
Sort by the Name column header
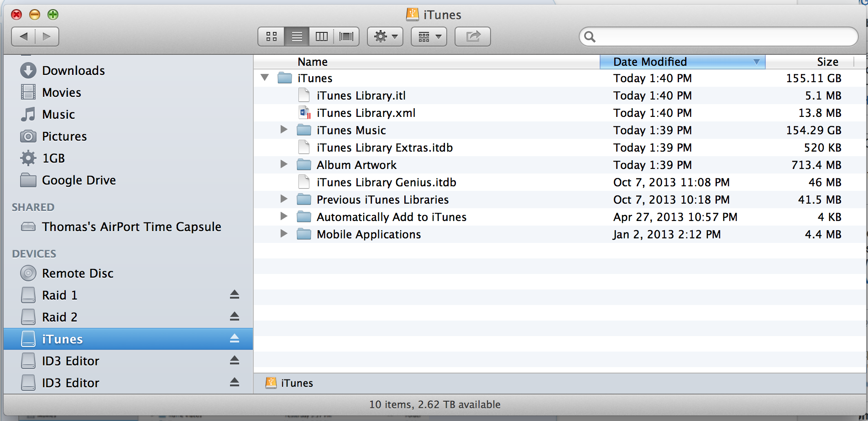[427, 62]
